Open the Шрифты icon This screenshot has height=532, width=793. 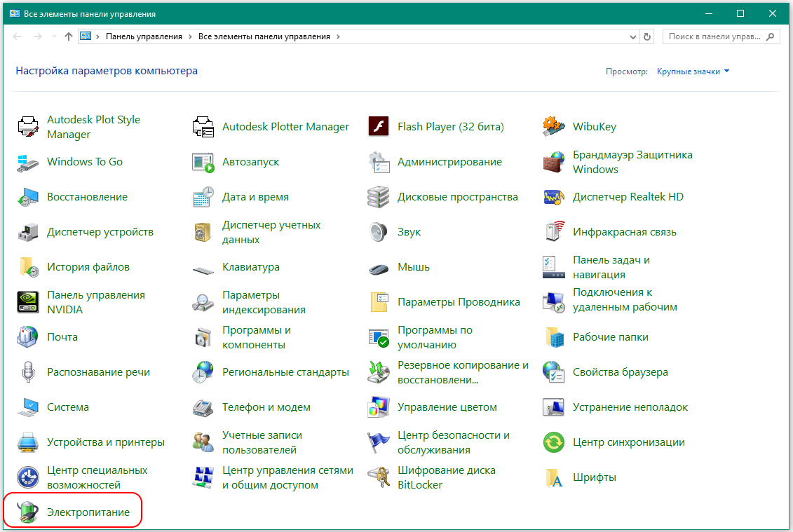[x=554, y=477]
